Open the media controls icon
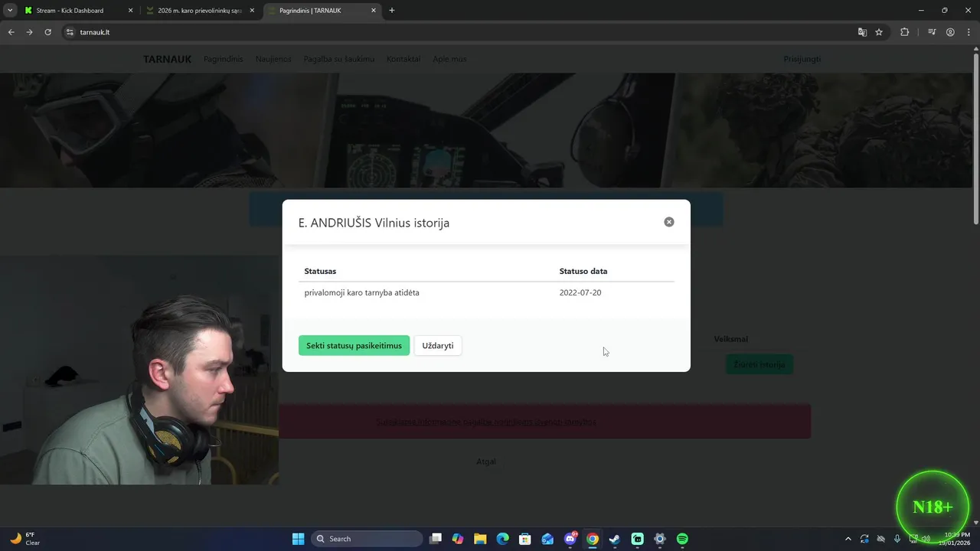The height and width of the screenshot is (551, 980). 932,32
